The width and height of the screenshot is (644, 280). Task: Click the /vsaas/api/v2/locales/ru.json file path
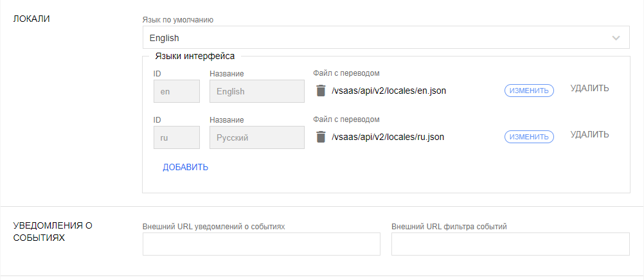pyautogui.click(x=388, y=137)
